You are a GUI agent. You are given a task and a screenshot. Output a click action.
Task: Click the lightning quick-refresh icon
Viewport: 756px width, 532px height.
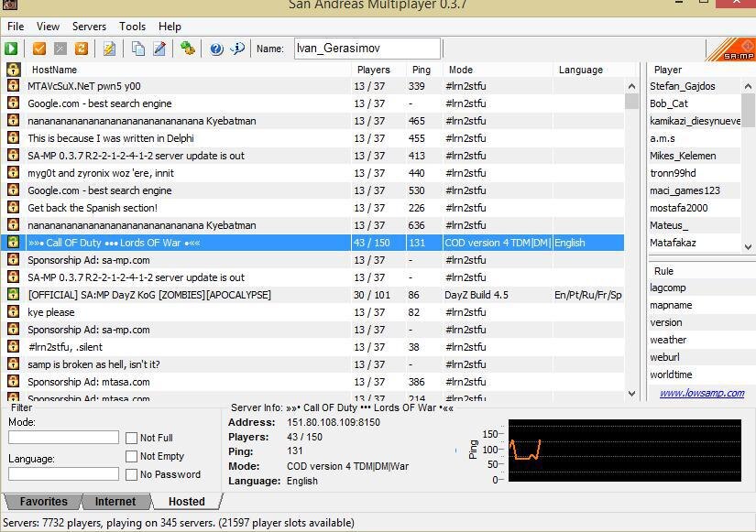109,48
